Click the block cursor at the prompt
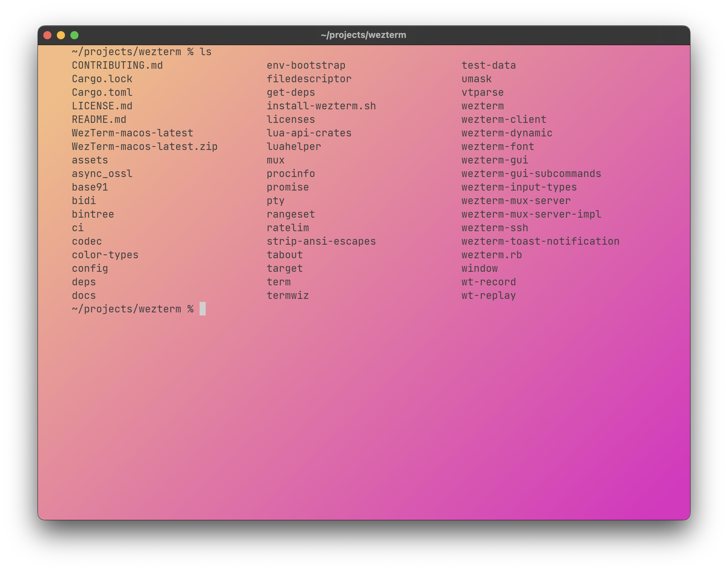Screen dimensions: 728x570 point(203,309)
